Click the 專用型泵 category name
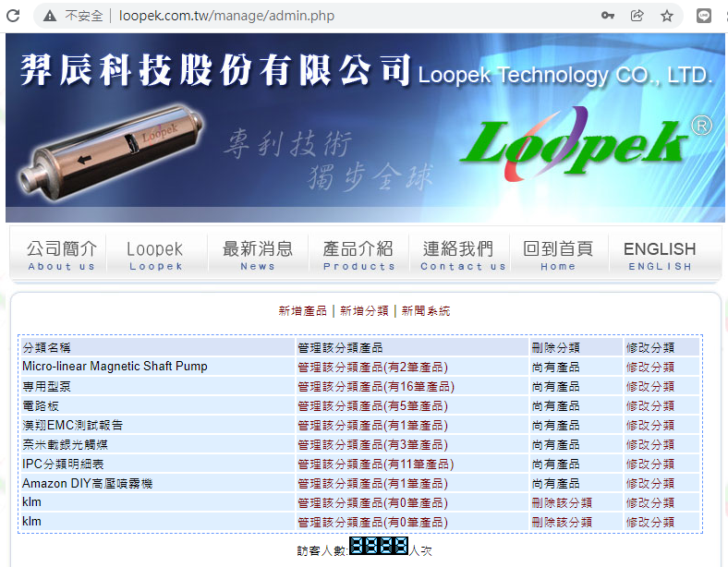 click(x=46, y=387)
